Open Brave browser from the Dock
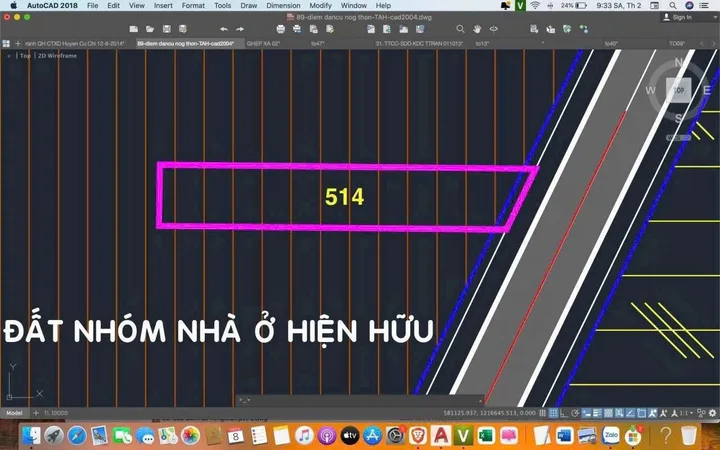This screenshot has height=450, width=720. pyautogui.click(x=417, y=435)
